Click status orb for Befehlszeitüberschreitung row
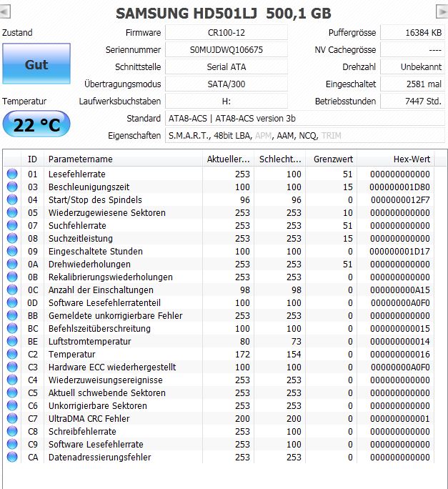The height and width of the screenshot is (489, 448). tap(12, 328)
